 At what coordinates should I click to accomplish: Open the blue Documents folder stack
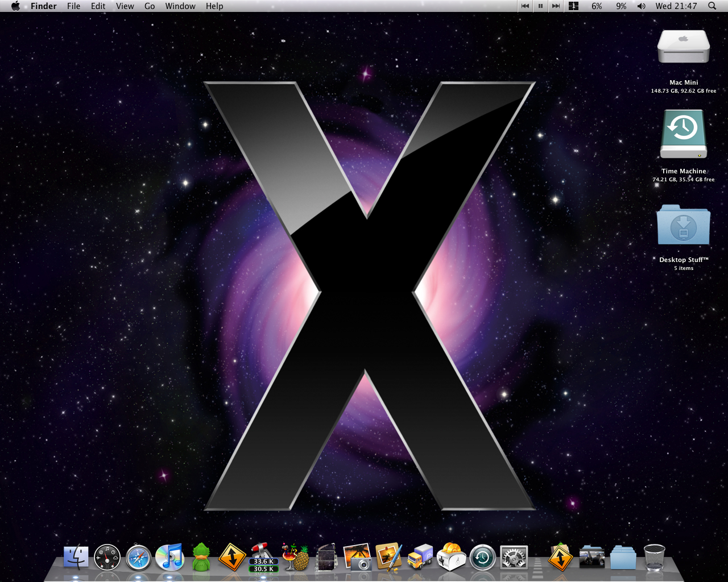point(623,558)
